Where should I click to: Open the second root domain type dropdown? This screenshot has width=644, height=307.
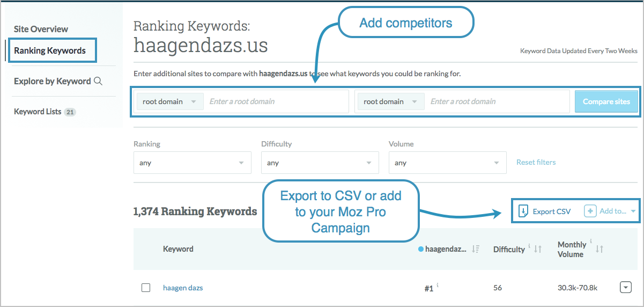tap(391, 101)
